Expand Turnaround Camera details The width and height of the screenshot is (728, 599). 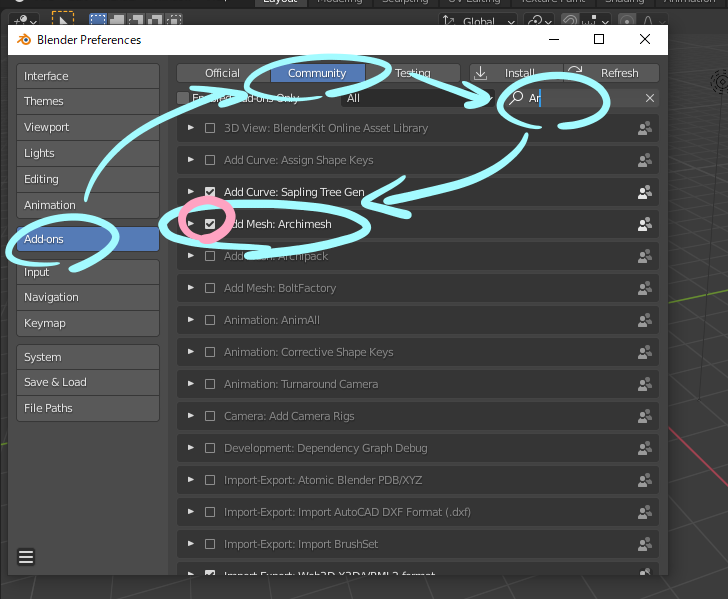pos(190,384)
